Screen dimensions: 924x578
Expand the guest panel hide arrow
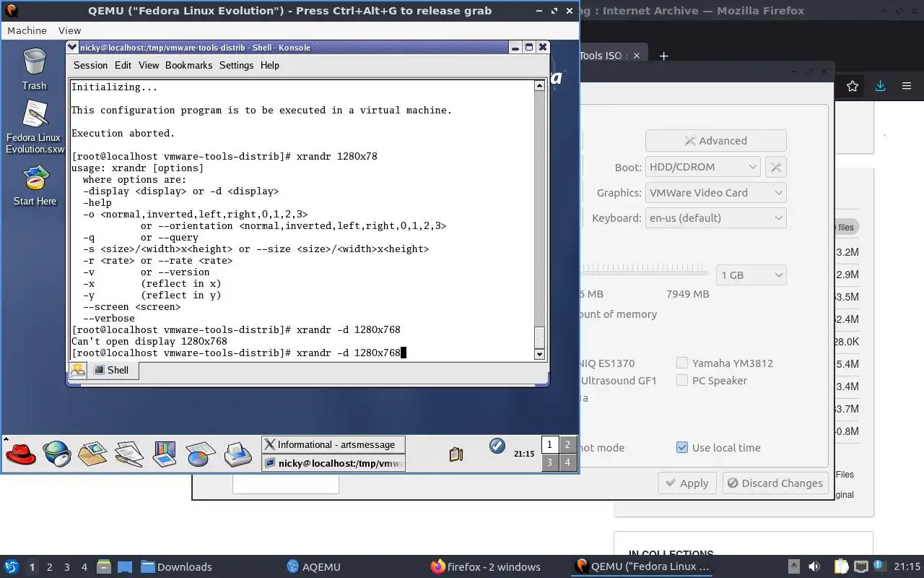pos(5,438)
